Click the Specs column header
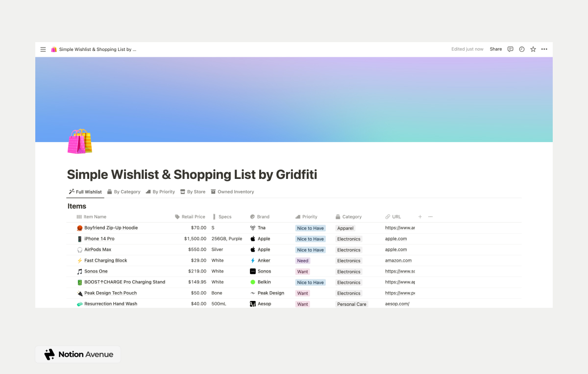588x374 pixels. pyautogui.click(x=221, y=217)
